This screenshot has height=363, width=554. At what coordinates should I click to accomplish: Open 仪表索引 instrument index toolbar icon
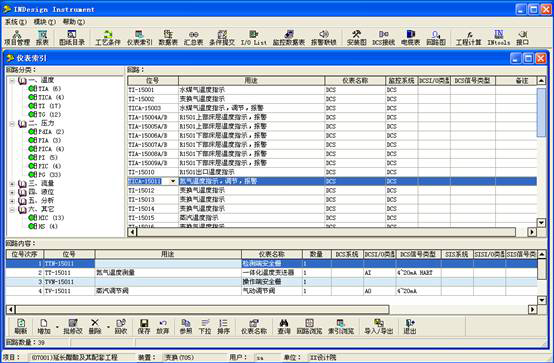[139, 38]
